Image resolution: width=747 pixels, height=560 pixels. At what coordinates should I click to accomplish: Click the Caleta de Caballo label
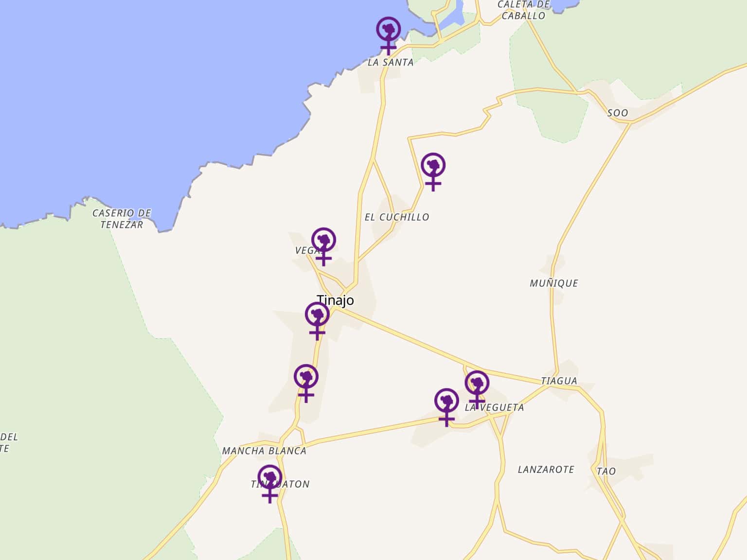pyautogui.click(x=523, y=10)
